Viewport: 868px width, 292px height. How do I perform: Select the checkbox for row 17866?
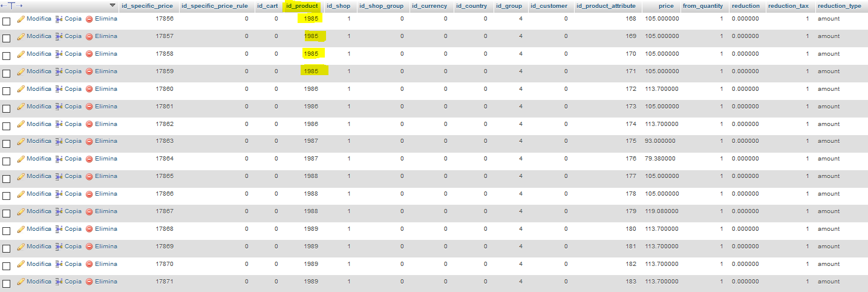(7, 197)
